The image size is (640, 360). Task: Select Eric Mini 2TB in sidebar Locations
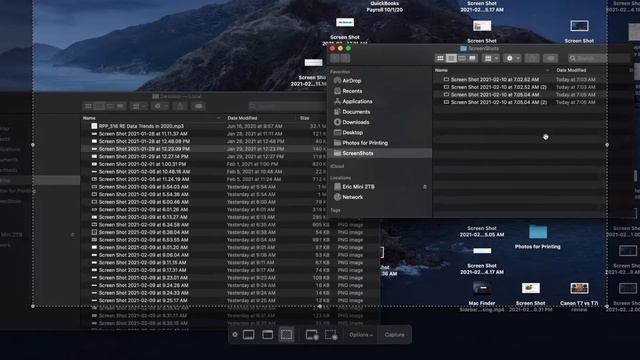point(358,187)
